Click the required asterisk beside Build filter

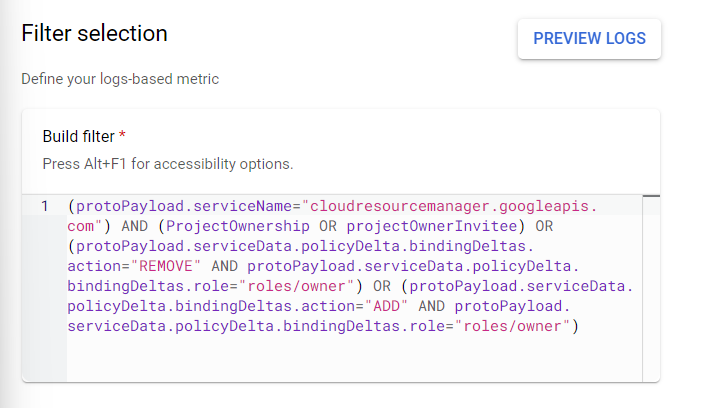pyautogui.click(x=122, y=135)
